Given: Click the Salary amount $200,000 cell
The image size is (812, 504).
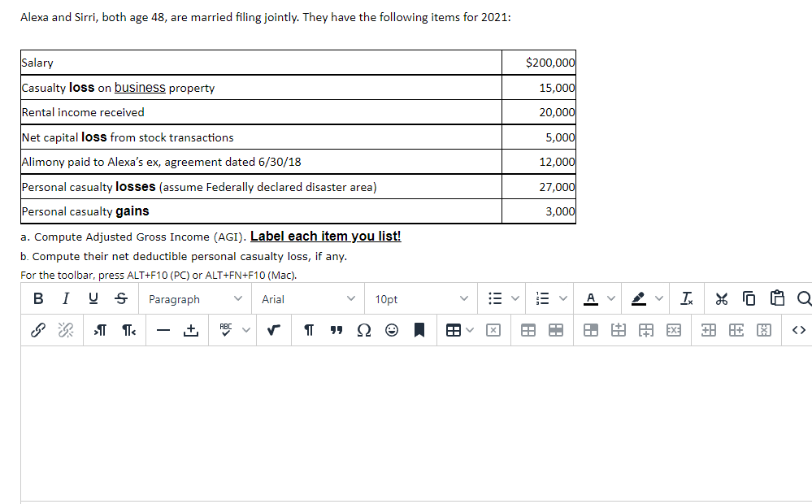Looking at the screenshot, I should 539,63.
